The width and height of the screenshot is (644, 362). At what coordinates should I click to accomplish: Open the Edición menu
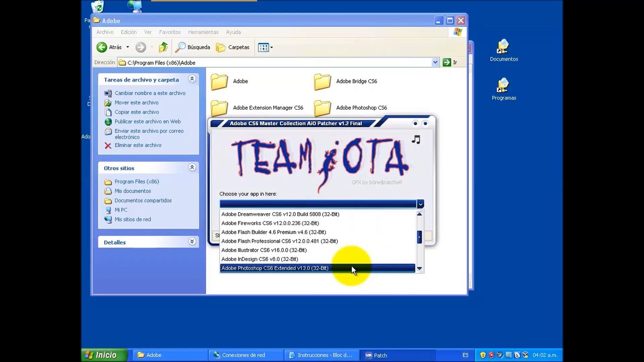[129, 32]
